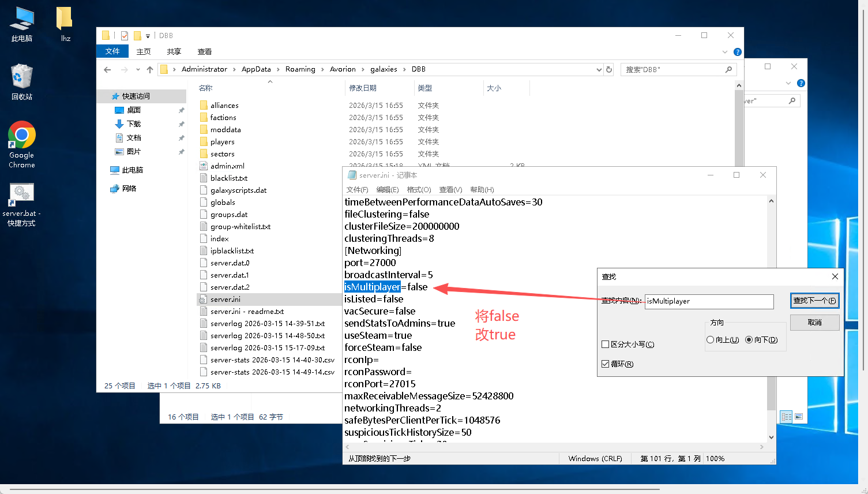Click the up-one-level arrow in Explorer

(150, 70)
